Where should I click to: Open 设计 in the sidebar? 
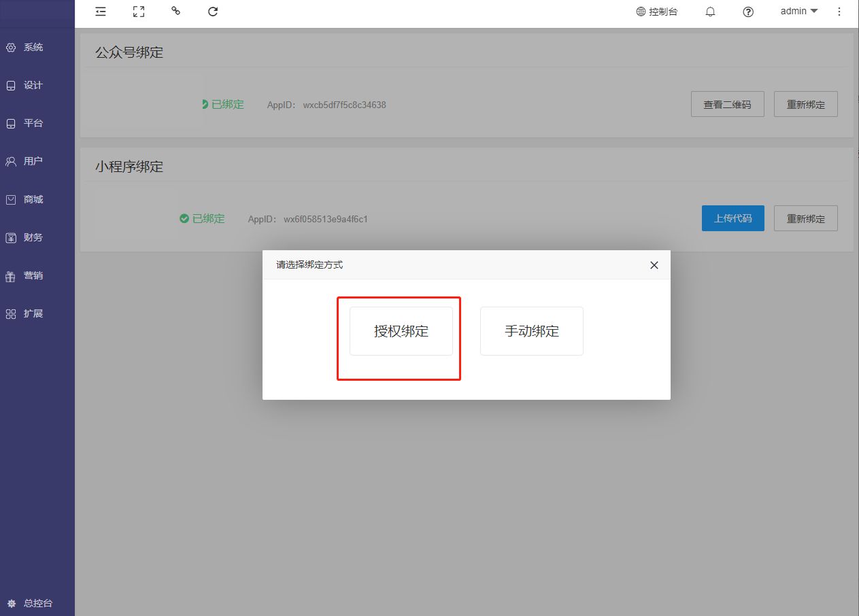[33, 86]
